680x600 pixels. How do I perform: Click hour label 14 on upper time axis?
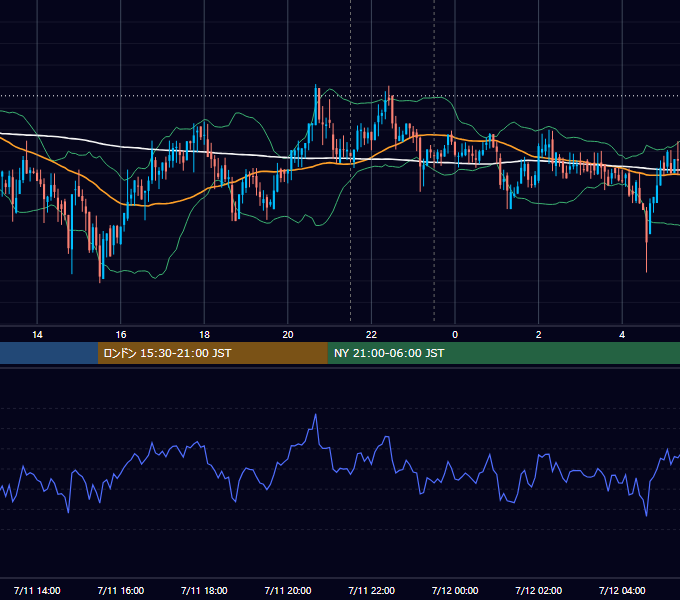tap(37, 335)
